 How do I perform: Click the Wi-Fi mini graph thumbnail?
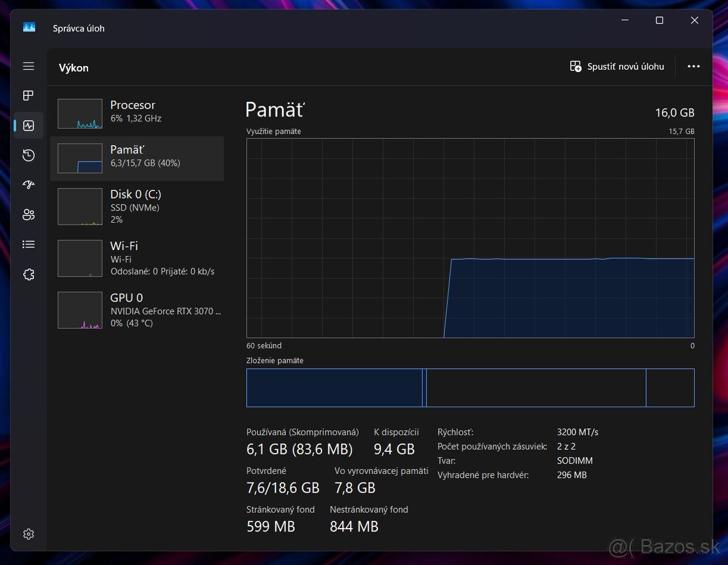pos(80,258)
